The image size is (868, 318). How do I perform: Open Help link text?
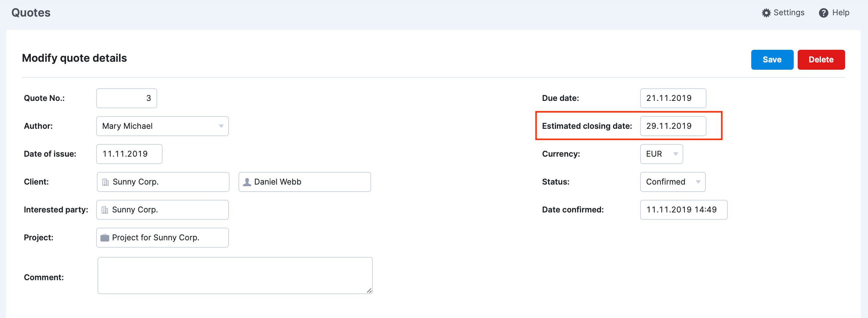840,13
